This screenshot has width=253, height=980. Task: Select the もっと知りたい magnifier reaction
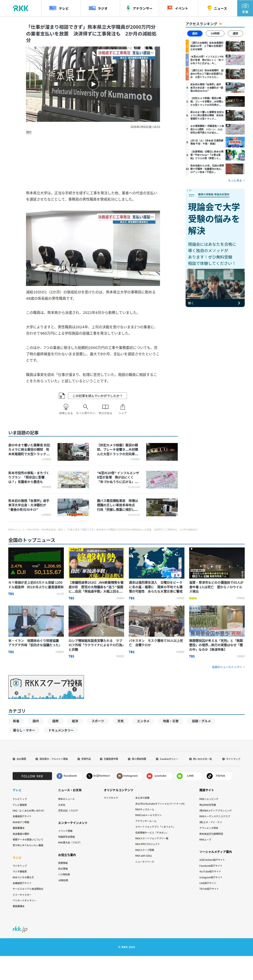86,409
